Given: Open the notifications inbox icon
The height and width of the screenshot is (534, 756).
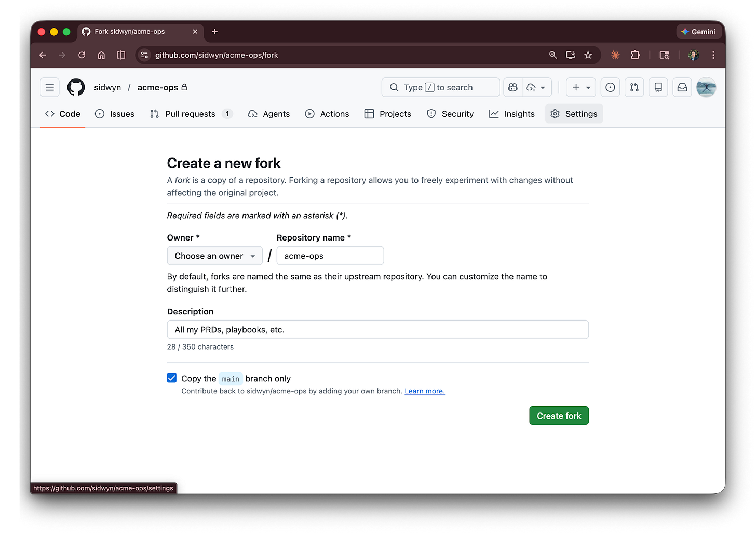Looking at the screenshot, I should click(x=682, y=87).
